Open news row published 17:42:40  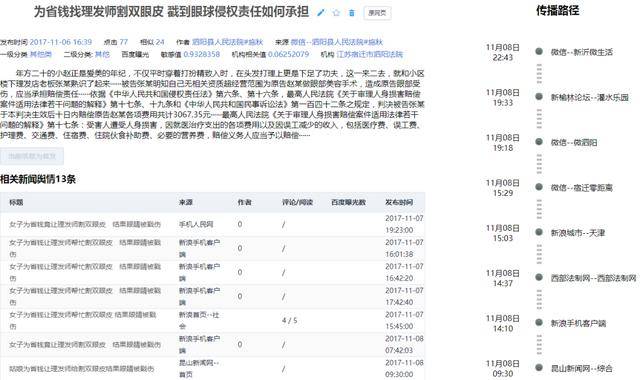(212, 296)
